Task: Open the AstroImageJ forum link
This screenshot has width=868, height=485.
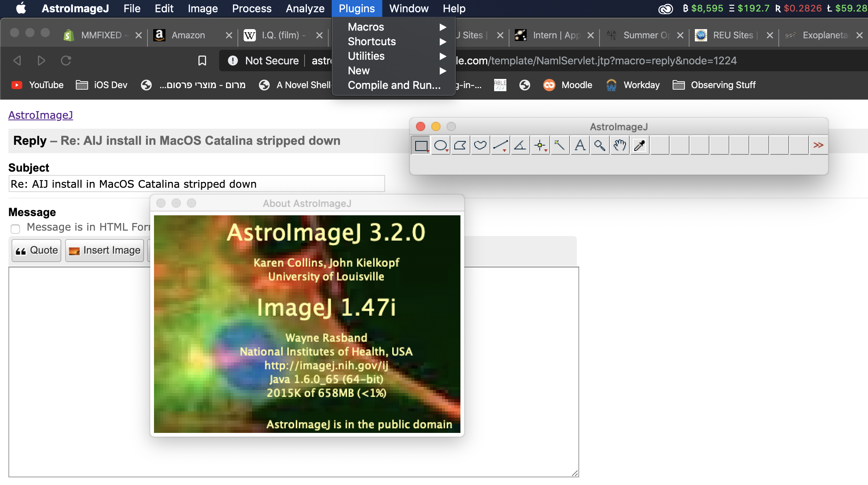Action: (x=41, y=115)
